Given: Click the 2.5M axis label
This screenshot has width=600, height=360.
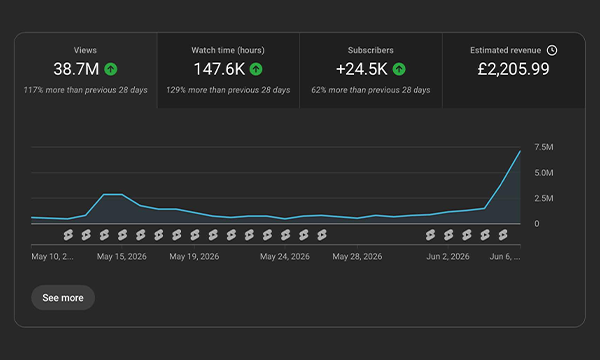Looking at the screenshot, I should point(544,198).
